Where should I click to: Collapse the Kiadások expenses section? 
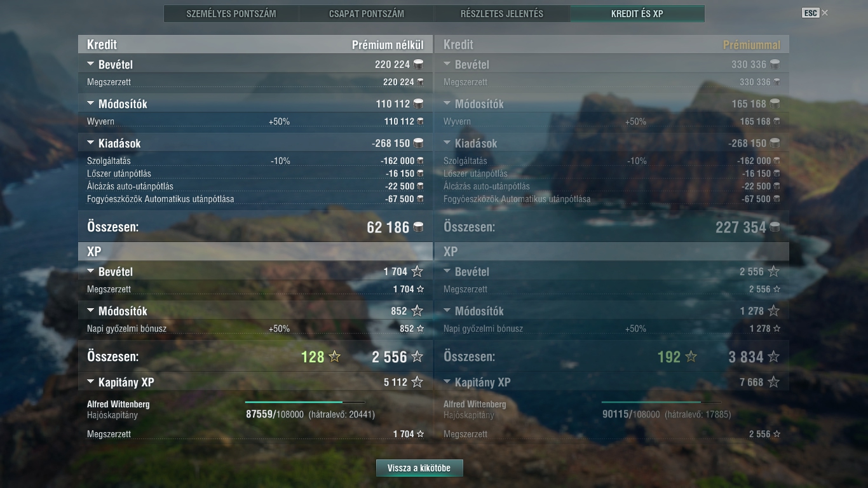(91, 143)
